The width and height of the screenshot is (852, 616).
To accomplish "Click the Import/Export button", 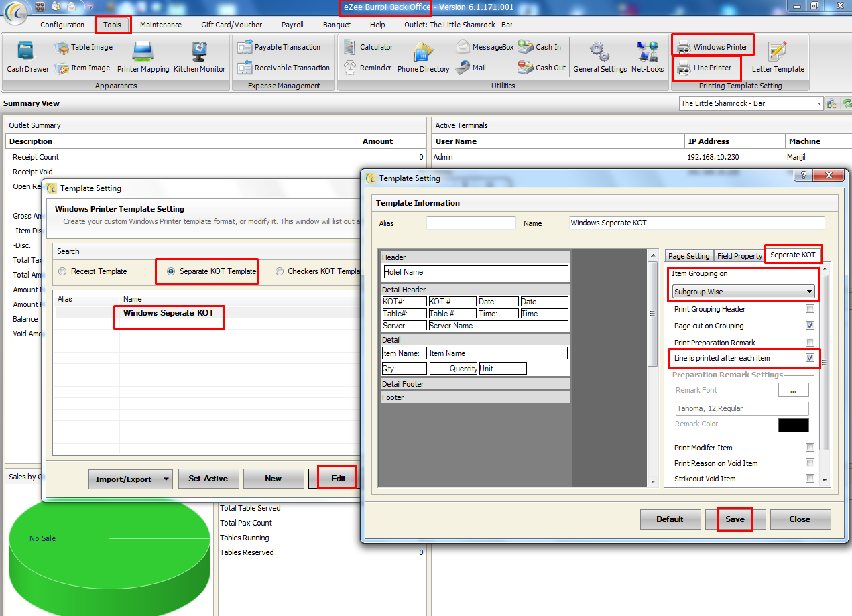I will click(x=124, y=479).
